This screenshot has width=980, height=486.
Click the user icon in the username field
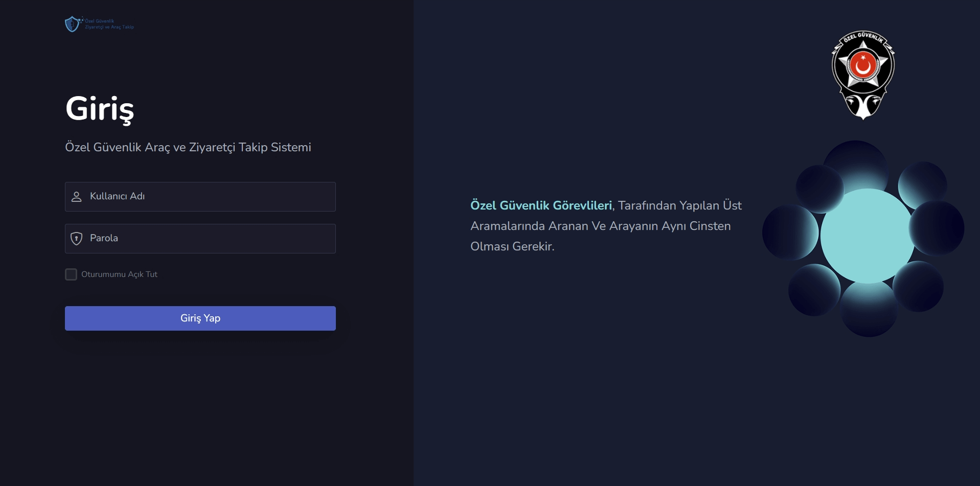(77, 197)
